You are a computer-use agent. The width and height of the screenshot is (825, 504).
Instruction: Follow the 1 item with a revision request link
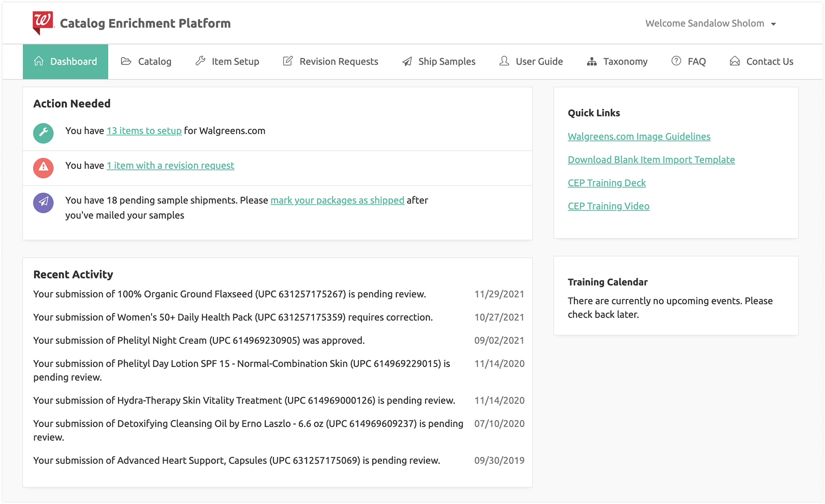pos(170,165)
